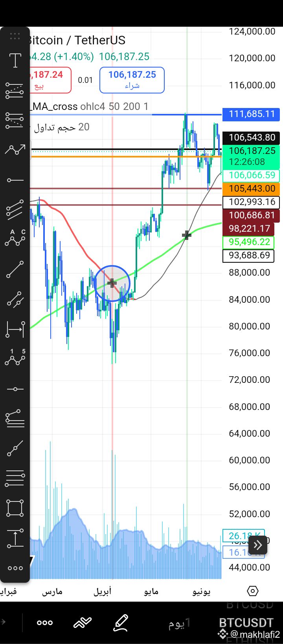Viewport: 283px width, 644px height.
Task: Open more drawing tools at toolbar bottom
Action: [x=15, y=568]
